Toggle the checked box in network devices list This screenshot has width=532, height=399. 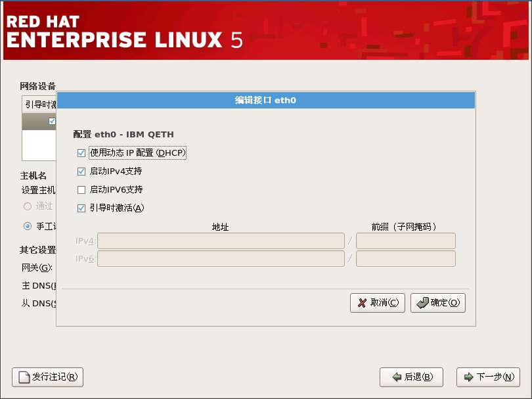tap(52, 121)
